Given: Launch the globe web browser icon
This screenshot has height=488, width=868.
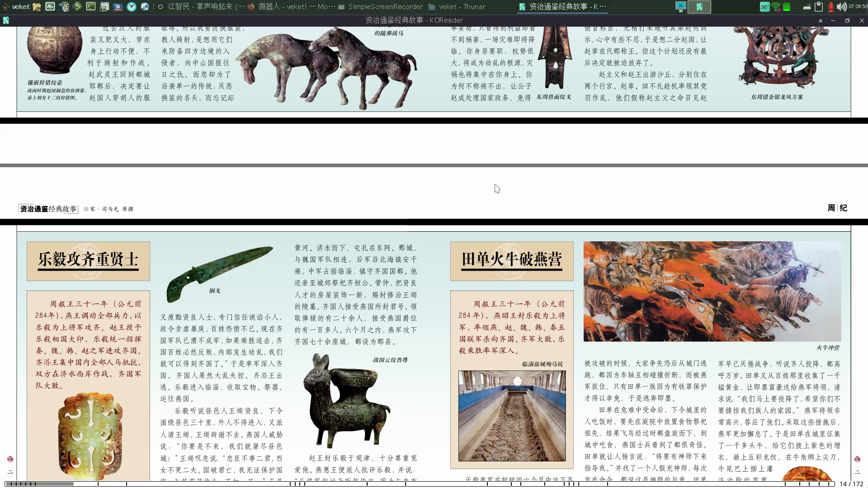Looking at the screenshot, I should 145,7.
